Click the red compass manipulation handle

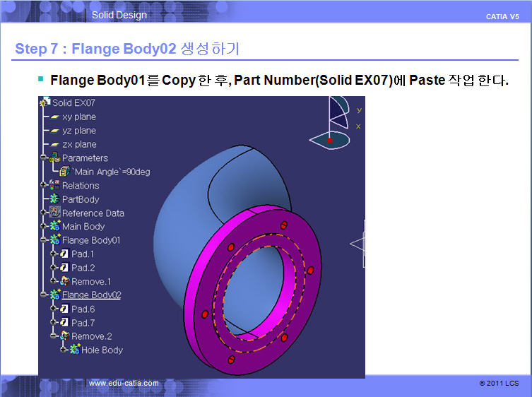[x=330, y=140]
